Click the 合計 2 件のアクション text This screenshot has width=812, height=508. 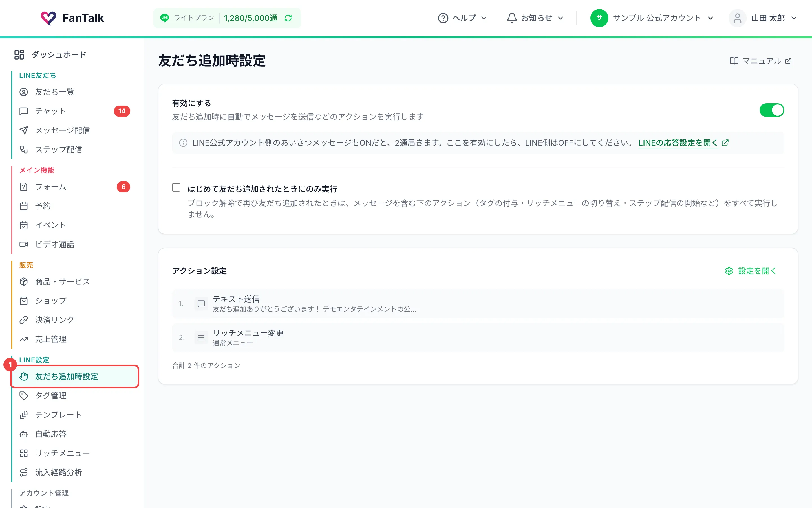[x=206, y=365]
